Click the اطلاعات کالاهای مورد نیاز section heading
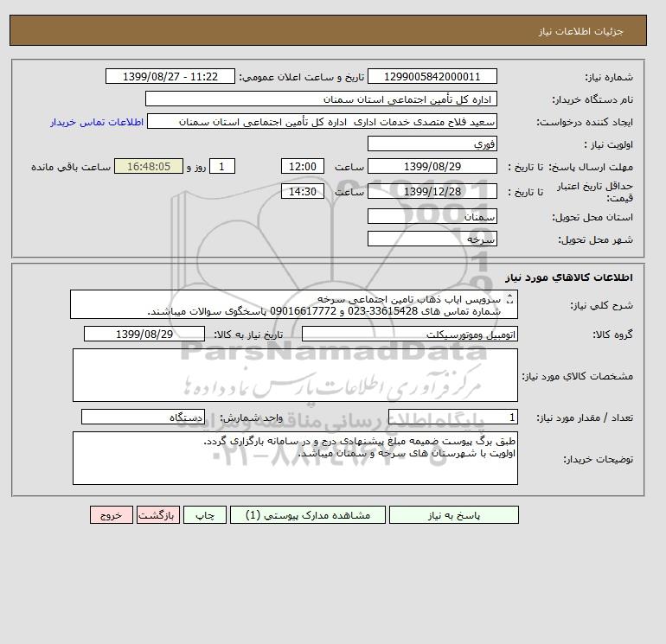The width and height of the screenshot is (666, 644). [x=569, y=277]
